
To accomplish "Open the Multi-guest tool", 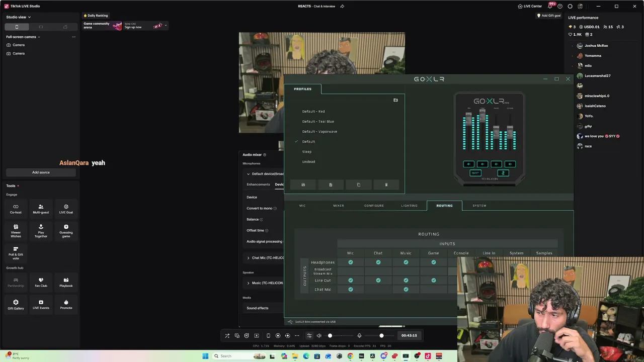I will click(41, 209).
